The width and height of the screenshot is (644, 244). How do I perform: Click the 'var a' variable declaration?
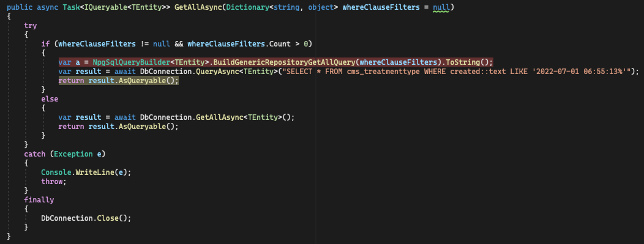(69, 62)
